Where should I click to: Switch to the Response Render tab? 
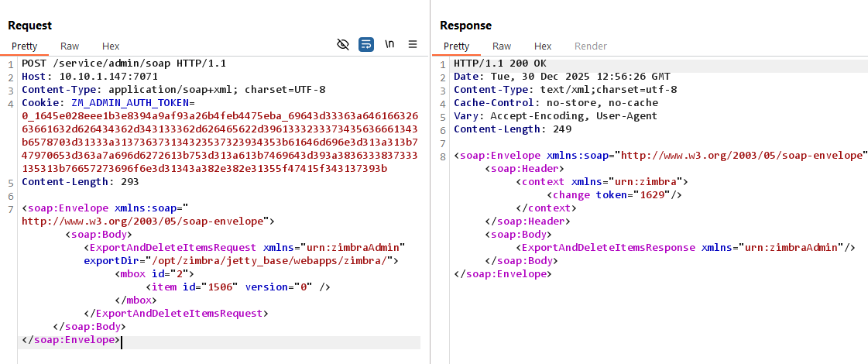click(590, 46)
